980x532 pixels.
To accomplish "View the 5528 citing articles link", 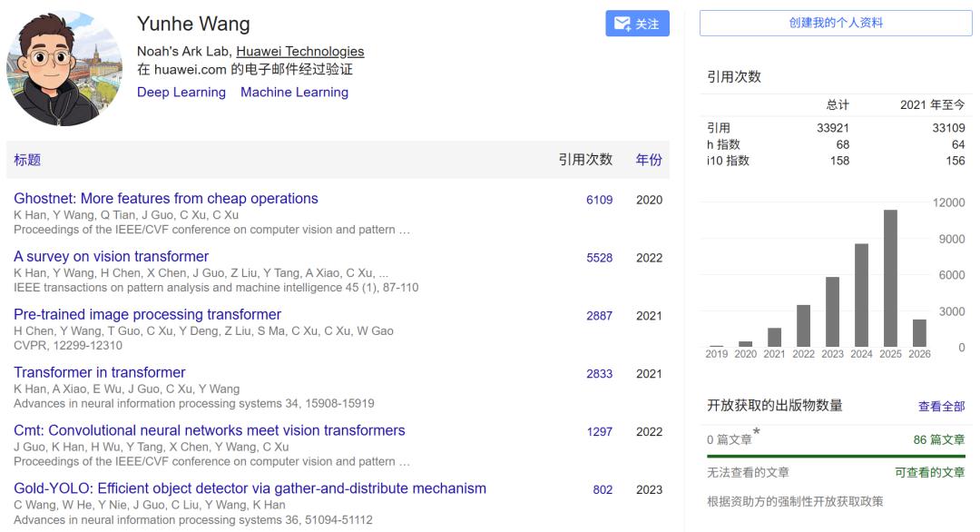I will tap(599, 258).
